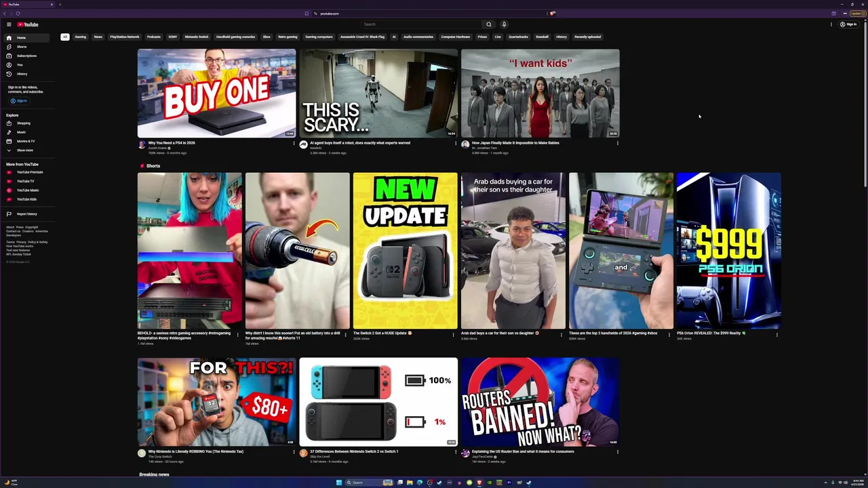868x488 pixels.
Task: Open the Windows Start menu
Action: [x=339, y=483]
